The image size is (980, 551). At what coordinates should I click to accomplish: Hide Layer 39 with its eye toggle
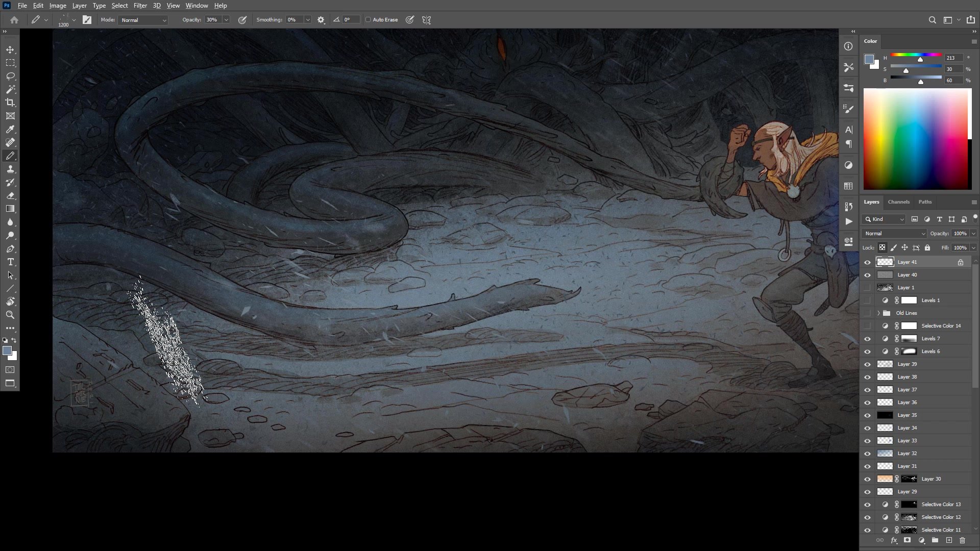[867, 364]
